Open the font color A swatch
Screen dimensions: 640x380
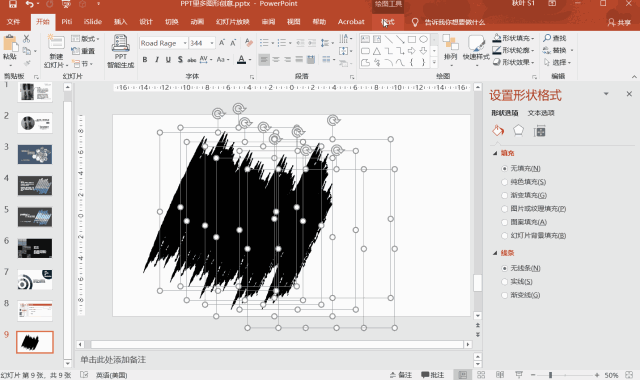pyautogui.click(x=241, y=60)
